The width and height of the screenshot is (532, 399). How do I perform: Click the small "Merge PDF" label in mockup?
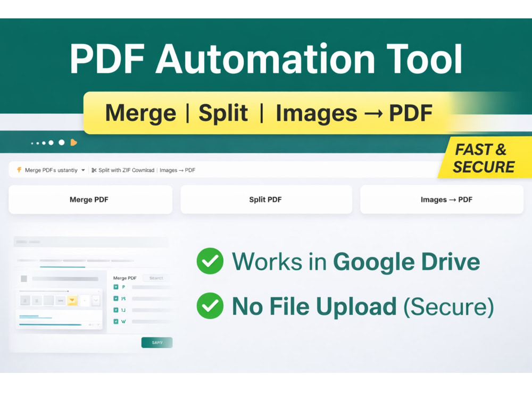125,278
